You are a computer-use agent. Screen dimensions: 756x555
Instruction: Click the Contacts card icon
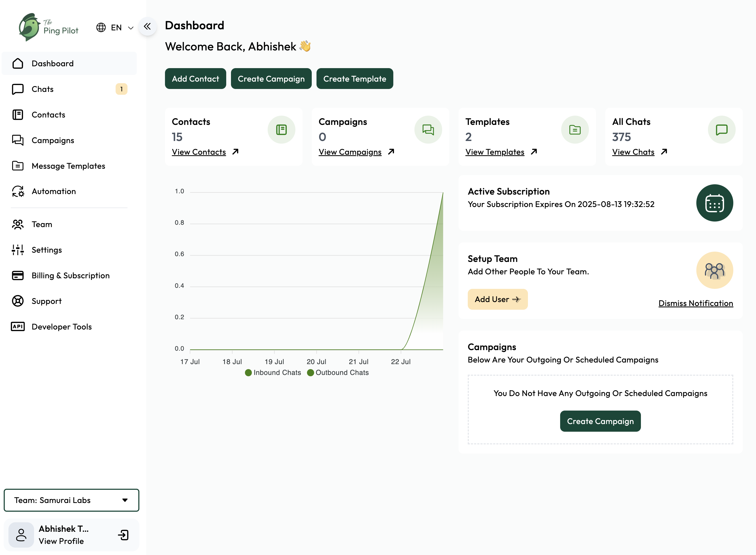point(281,130)
